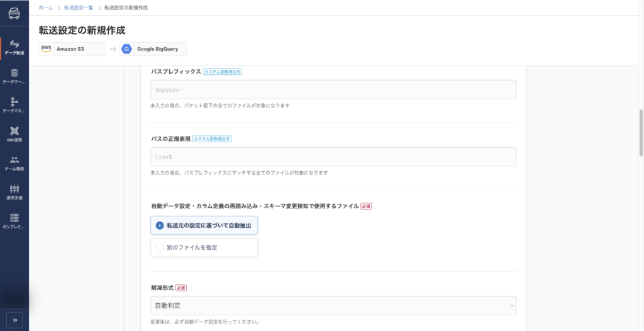This screenshot has width=644, height=331.
Task: Open the データマネジメント sidebar icon
Action: (x=14, y=105)
